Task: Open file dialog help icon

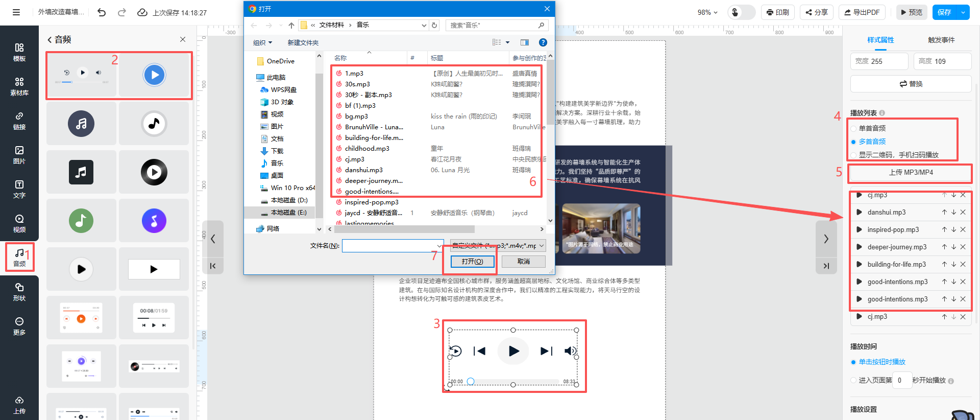Action: pyautogui.click(x=543, y=42)
